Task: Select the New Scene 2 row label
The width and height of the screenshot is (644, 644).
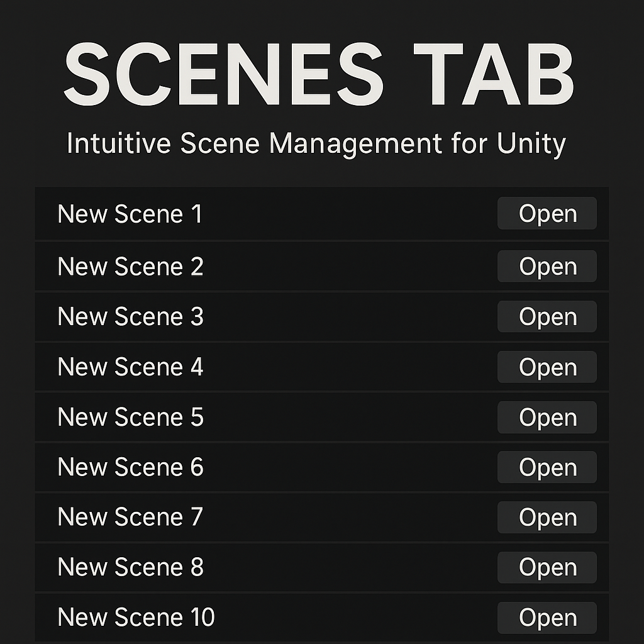Action: pos(131,267)
